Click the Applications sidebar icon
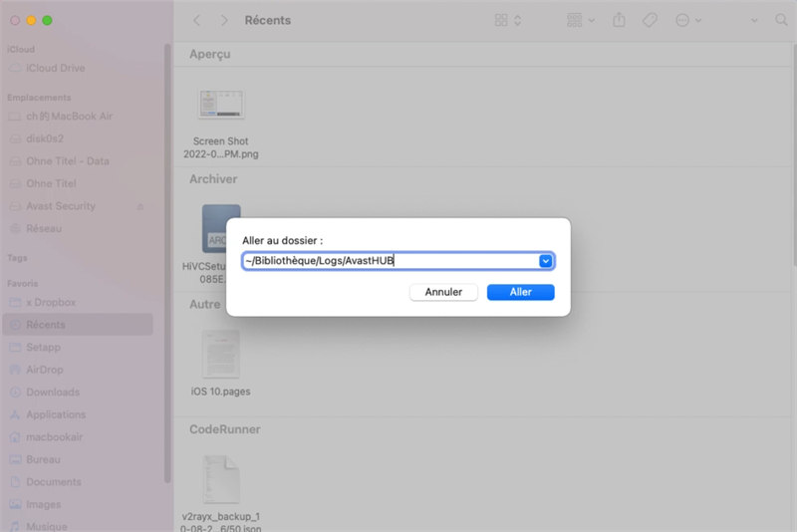This screenshot has width=797, height=532. coord(15,414)
